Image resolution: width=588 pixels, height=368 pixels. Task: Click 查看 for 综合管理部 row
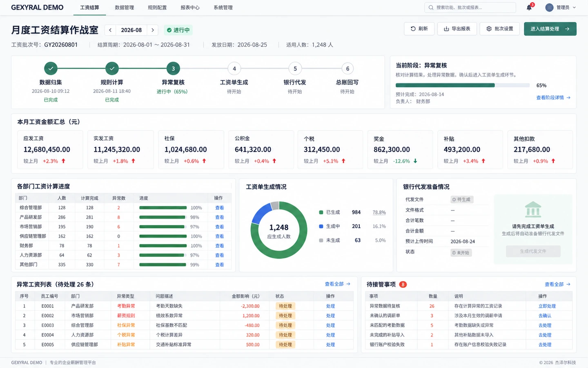pyautogui.click(x=220, y=208)
